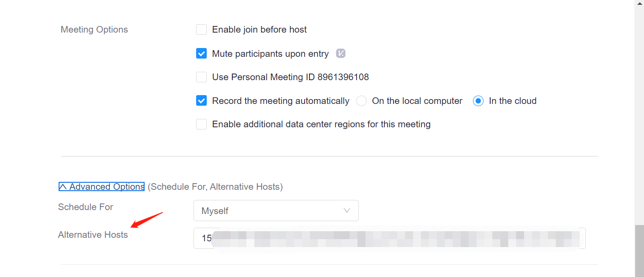This screenshot has height=277, width=644.
Task: Click the 'Record the meeting automatically' label text
Action: point(280,101)
